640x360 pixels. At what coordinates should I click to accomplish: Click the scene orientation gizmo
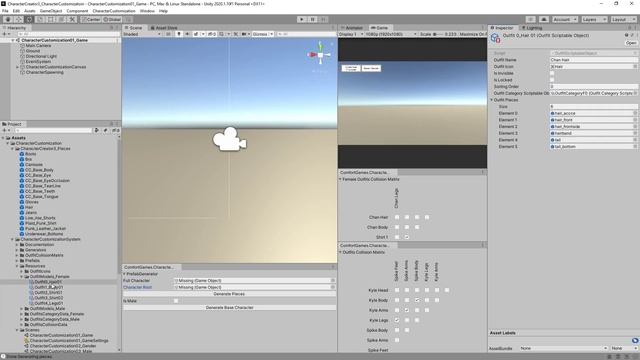click(x=320, y=55)
